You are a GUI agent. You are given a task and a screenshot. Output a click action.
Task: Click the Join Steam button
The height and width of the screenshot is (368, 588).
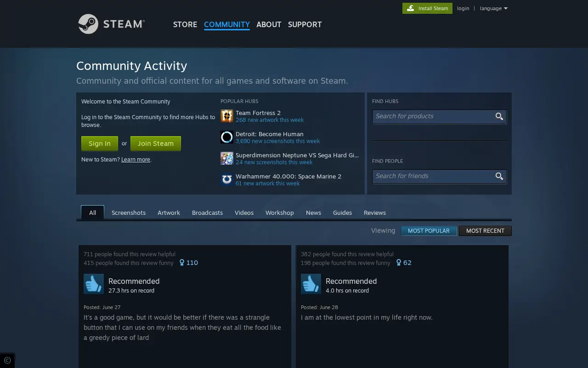[x=156, y=144]
